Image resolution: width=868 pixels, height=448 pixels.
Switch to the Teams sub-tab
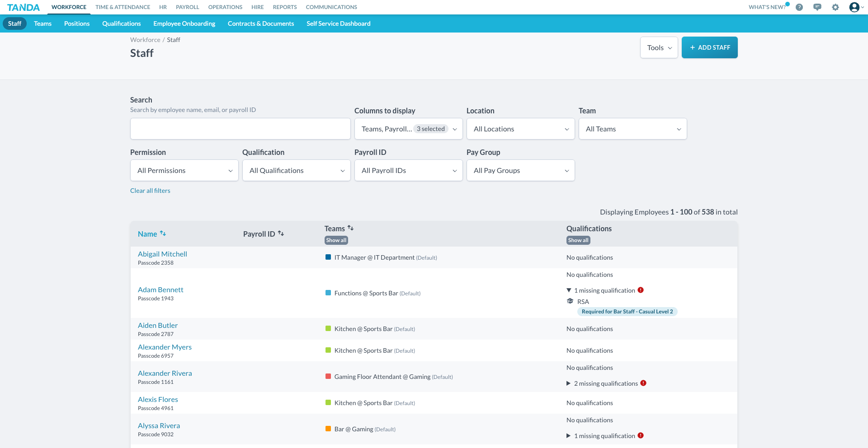42,23
